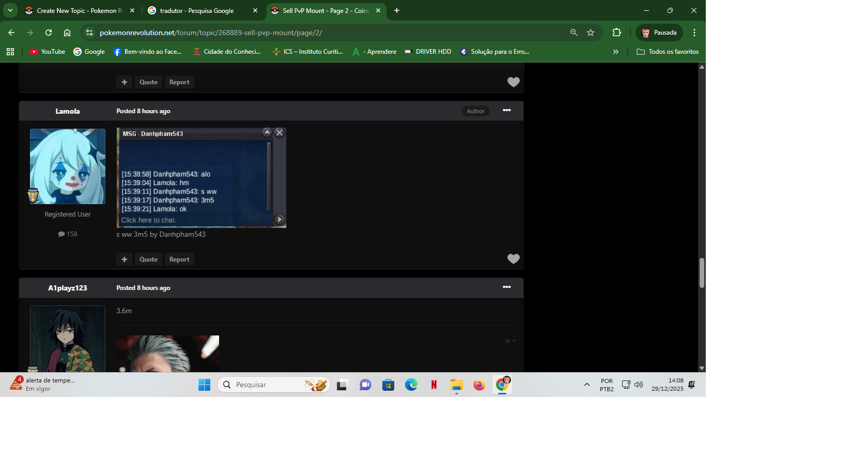Expand the hidden bookmarks overflow chevron
This screenshot has width=868, height=475.
pyautogui.click(x=615, y=52)
